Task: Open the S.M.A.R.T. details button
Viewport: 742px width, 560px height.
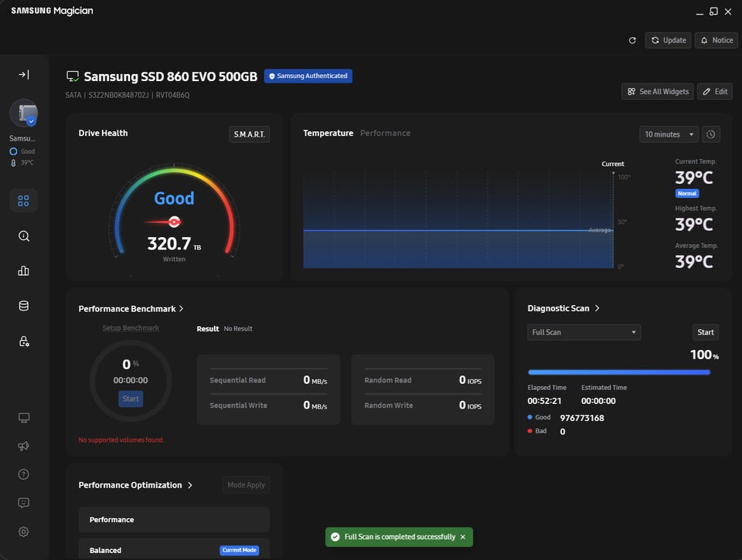Action: [x=250, y=134]
